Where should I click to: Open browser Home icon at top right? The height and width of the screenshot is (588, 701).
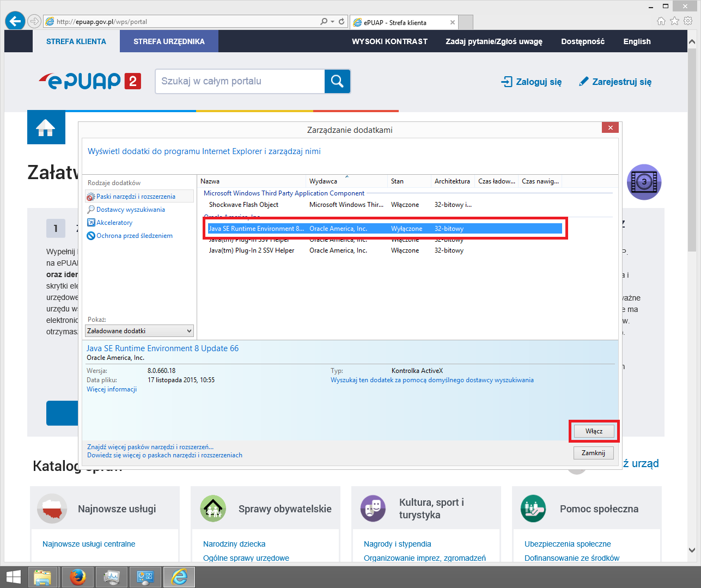click(x=661, y=21)
